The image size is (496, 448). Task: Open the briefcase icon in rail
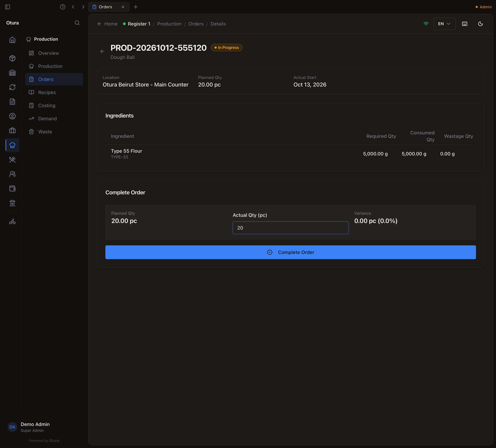[x=12, y=131]
